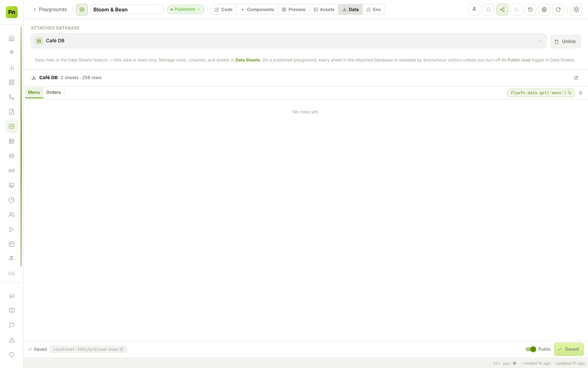Go back to Playgrounds
588x368 pixels.
pos(50,10)
